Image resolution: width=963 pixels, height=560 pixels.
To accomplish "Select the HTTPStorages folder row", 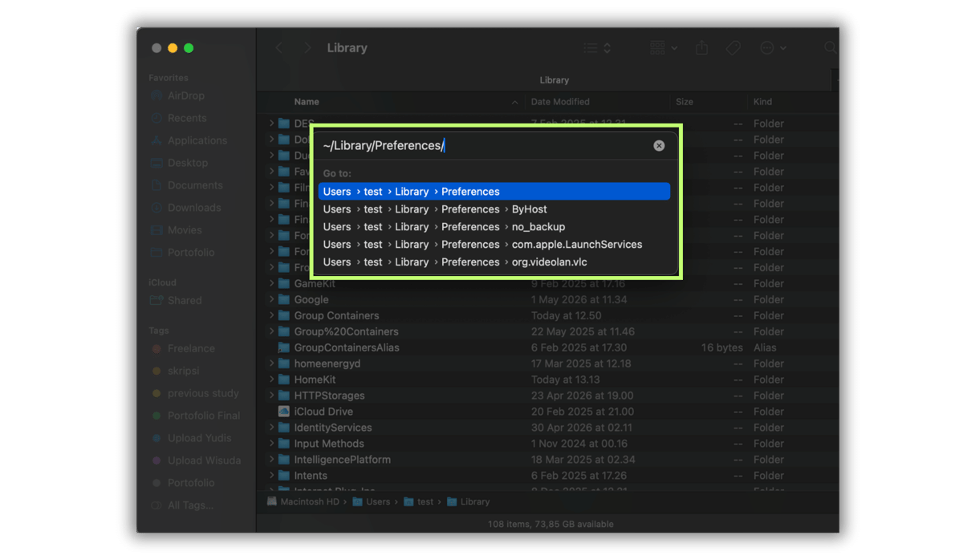I will point(547,396).
